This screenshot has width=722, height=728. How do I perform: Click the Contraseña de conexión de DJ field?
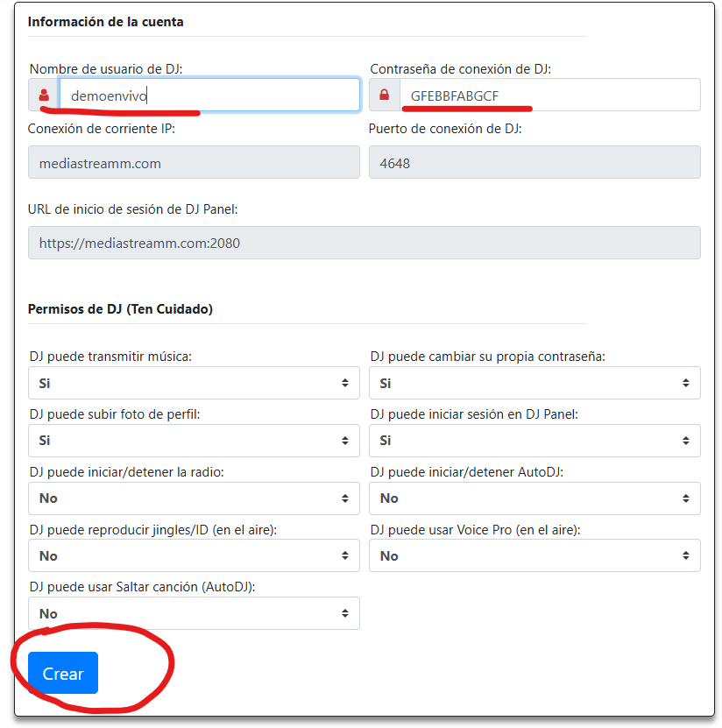click(549, 95)
